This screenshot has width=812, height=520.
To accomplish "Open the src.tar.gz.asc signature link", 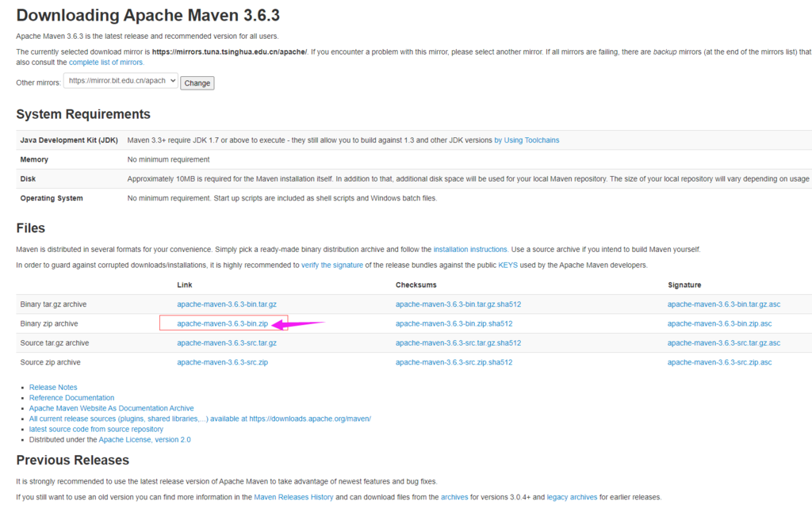I will point(724,343).
